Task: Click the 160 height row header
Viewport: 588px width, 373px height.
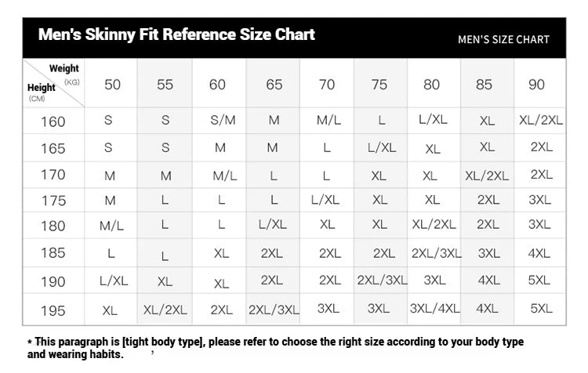Action: click(x=53, y=121)
